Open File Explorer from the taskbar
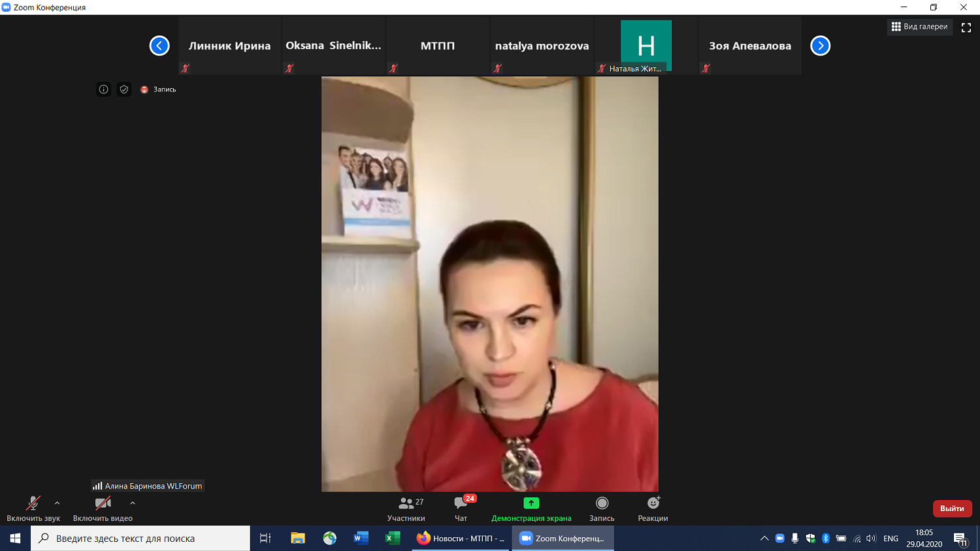Viewport: 980px width, 551px height. pyautogui.click(x=298, y=539)
